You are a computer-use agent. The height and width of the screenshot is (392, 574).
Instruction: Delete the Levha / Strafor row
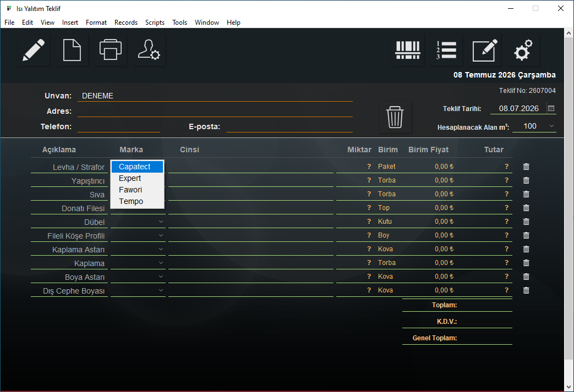[526, 167]
